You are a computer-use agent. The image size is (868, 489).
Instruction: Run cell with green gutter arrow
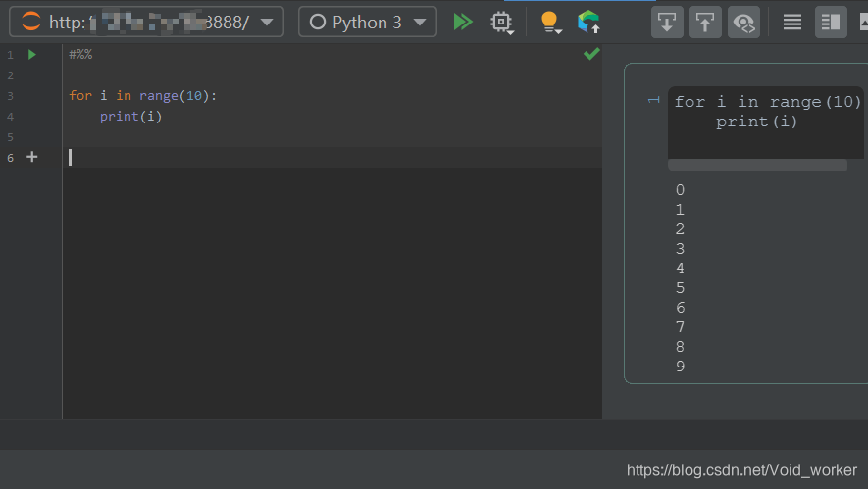(32, 54)
